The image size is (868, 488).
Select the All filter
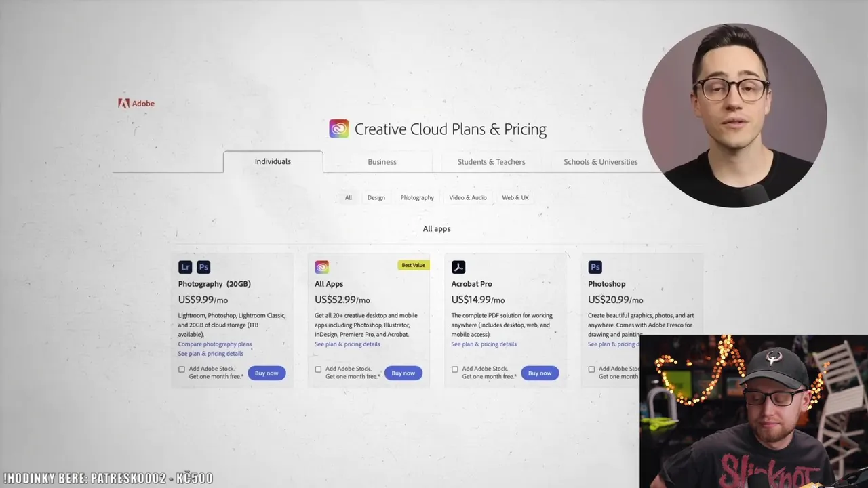[x=349, y=198]
